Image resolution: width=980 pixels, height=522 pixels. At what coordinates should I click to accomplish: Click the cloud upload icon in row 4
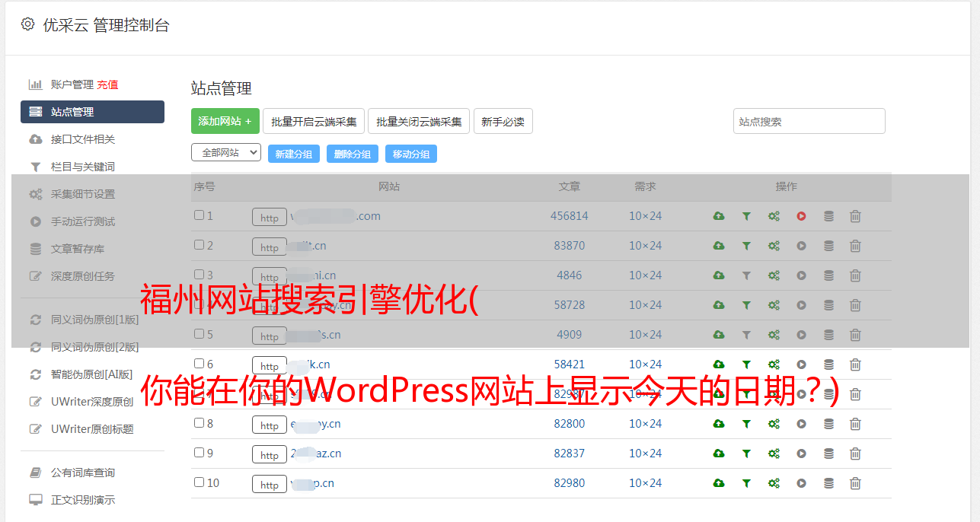click(719, 305)
